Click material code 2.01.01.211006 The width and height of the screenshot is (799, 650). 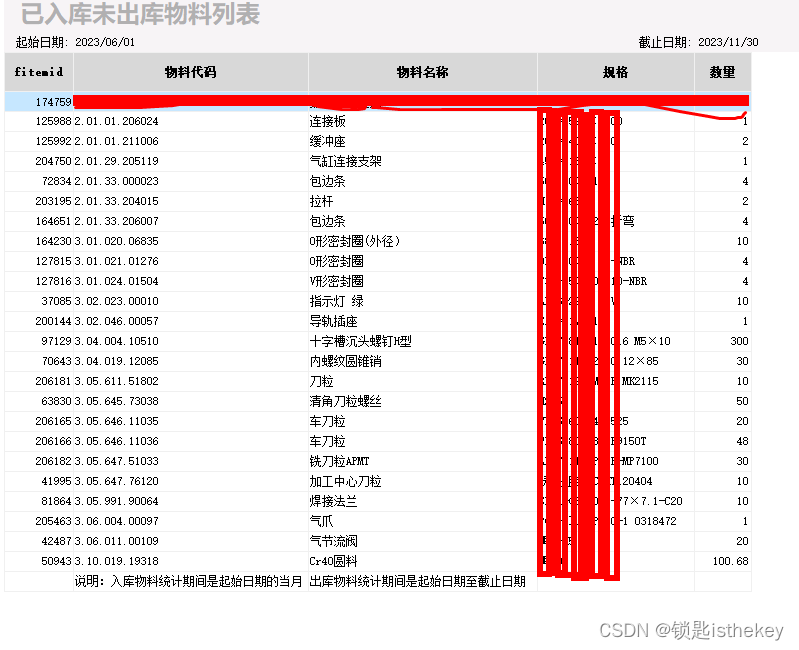116,141
